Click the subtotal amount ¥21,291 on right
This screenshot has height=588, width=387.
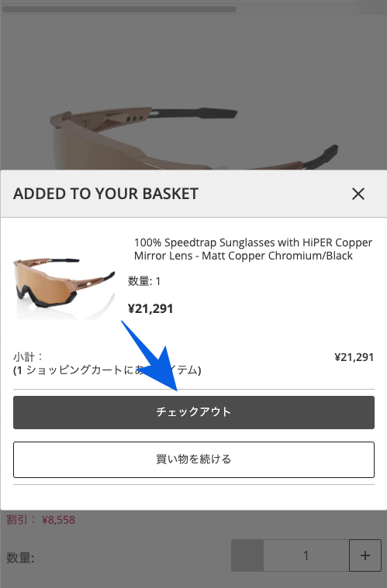click(x=354, y=357)
